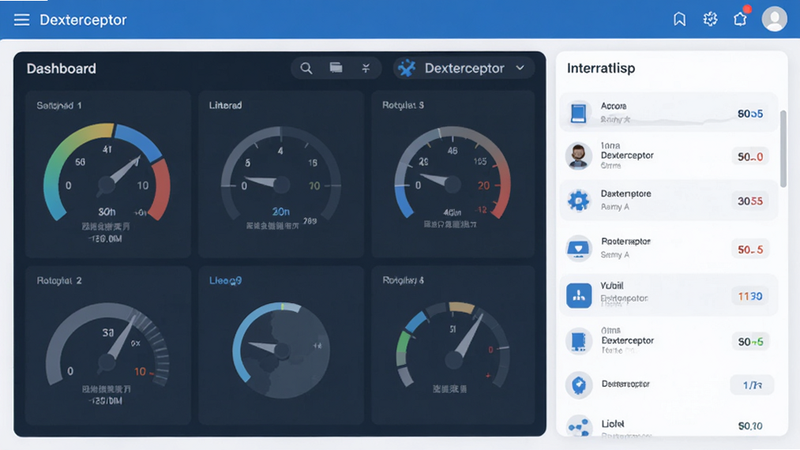The image size is (800, 450).
Task: Click the Lieoq9 card title link
Action: point(226,281)
